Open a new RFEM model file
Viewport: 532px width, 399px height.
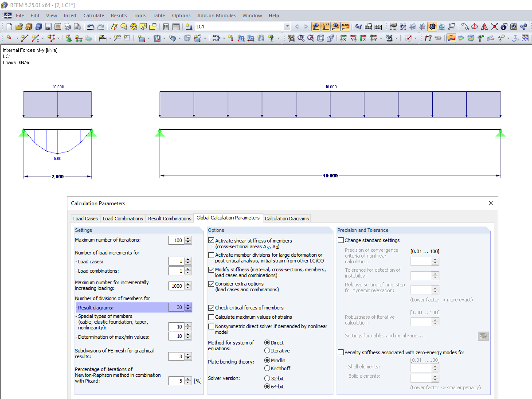point(9,26)
